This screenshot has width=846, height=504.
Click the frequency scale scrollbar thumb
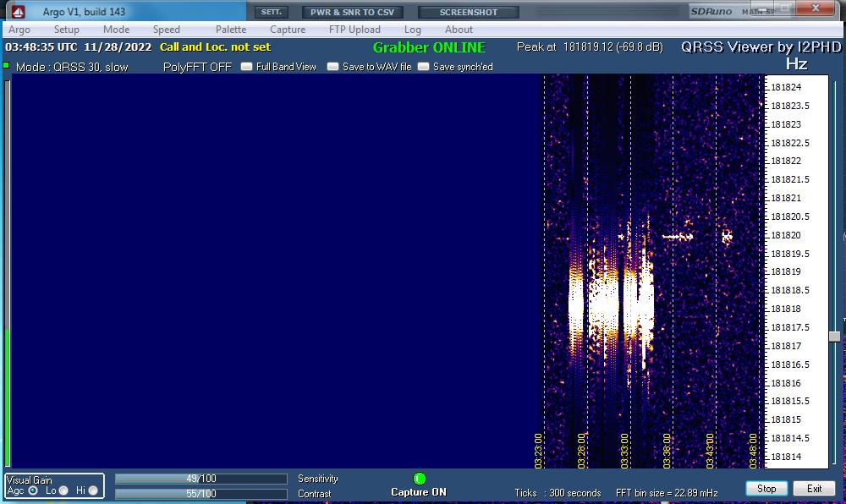834,337
